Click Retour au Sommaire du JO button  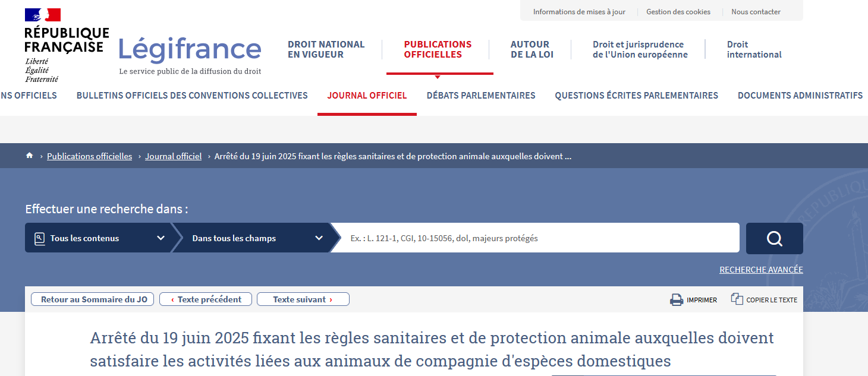coord(92,299)
